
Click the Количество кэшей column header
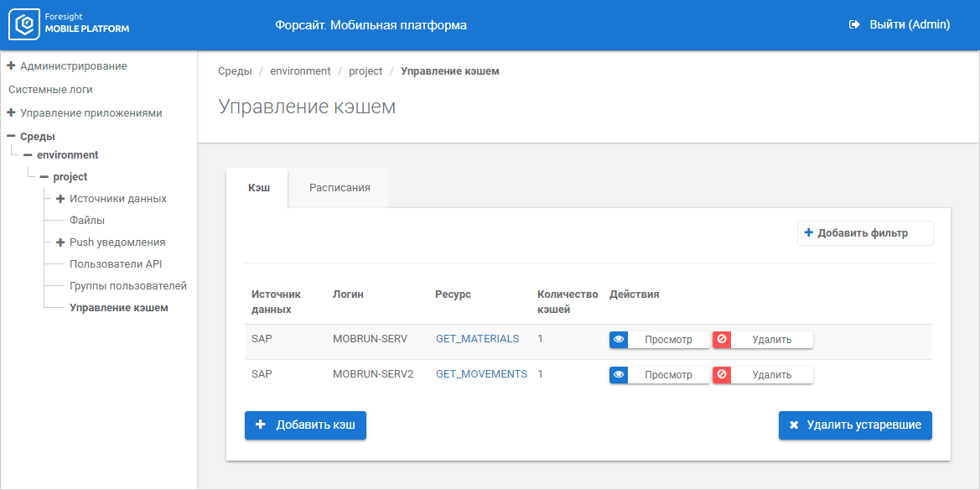tap(568, 301)
